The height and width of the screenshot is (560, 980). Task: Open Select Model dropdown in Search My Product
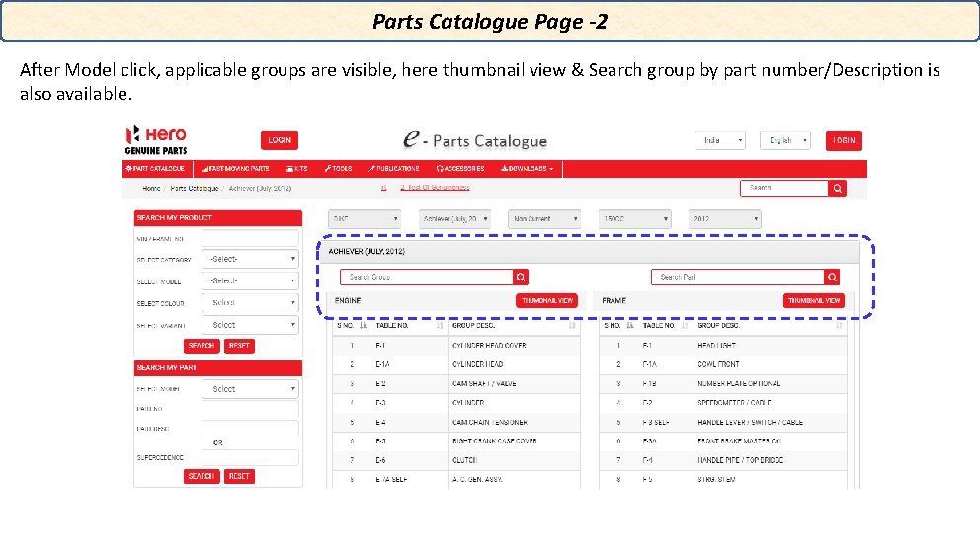tap(250, 281)
